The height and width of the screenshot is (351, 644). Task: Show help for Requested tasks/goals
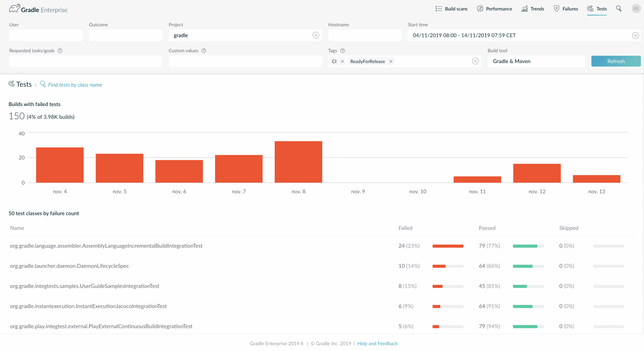tap(60, 51)
